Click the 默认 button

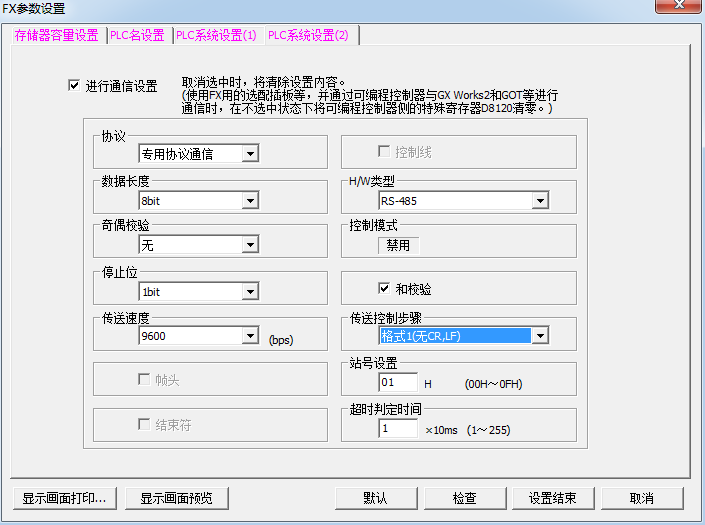(x=375, y=498)
